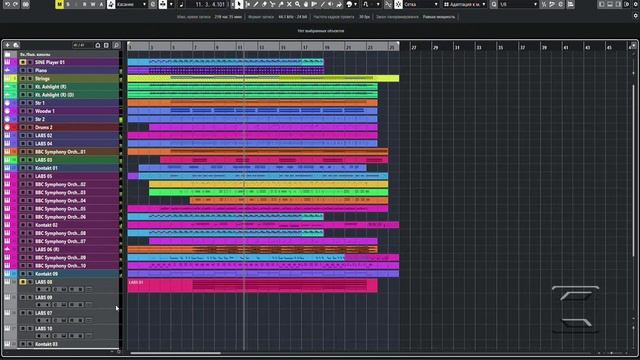640x360 pixels.
Task: Open the track presets icon beside Add Track
Action: [x=16, y=45]
